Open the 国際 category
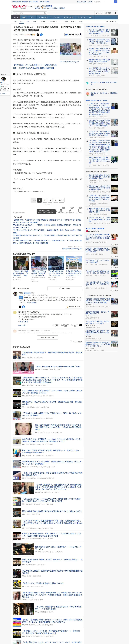The width and height of the screenshot is (129, 644). (x=28, y=22)
